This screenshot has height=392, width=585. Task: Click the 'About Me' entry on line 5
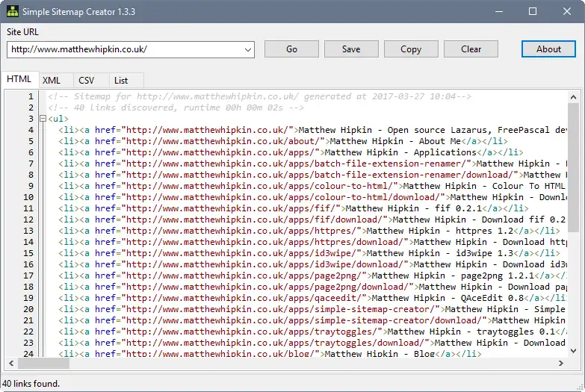pyautogui.click(x=440, y=141)
